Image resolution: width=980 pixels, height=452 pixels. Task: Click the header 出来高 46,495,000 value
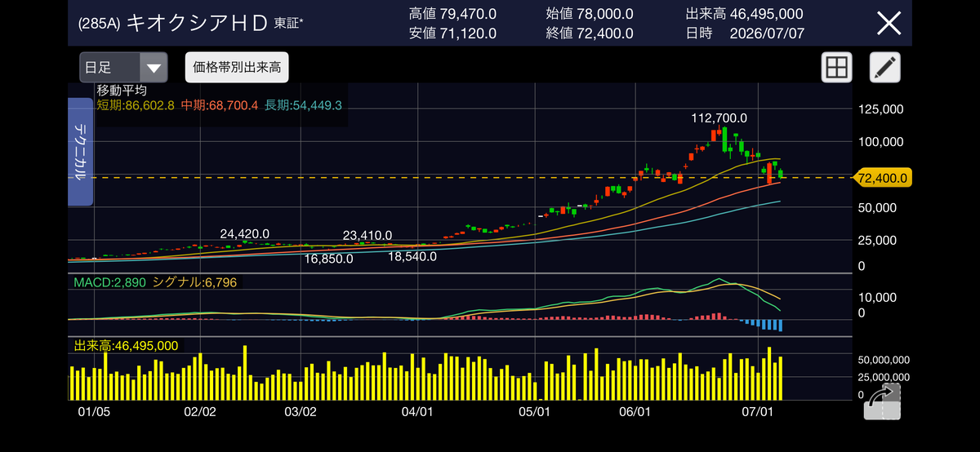[x=744, y=13]
